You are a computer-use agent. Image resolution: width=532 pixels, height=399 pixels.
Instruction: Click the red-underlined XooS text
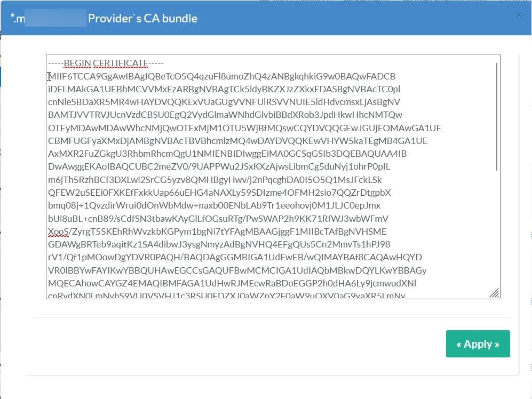58,232
